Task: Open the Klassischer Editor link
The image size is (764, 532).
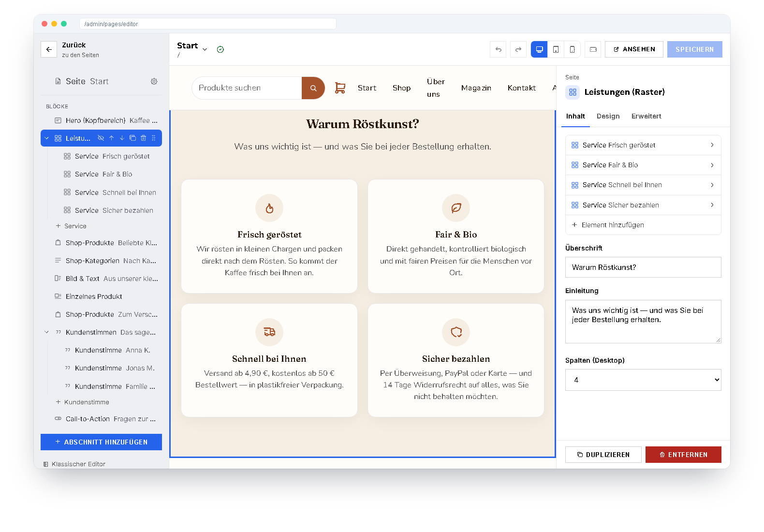Action: tap(74, 464)
